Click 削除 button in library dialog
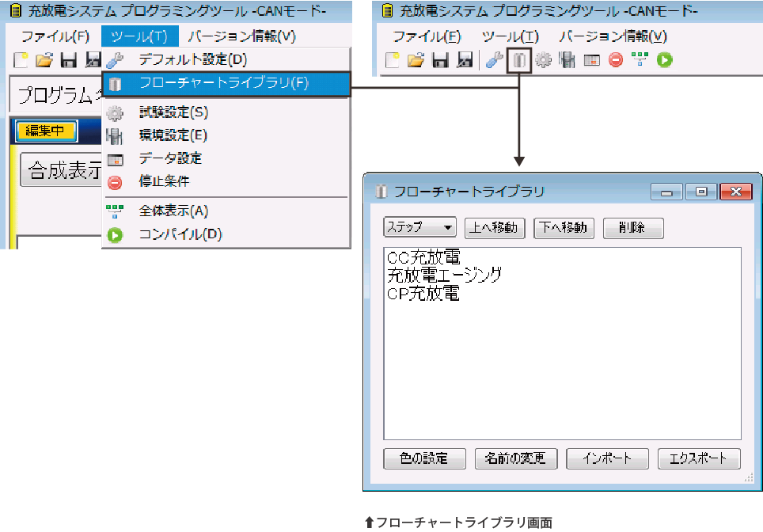 click(633, 228)
